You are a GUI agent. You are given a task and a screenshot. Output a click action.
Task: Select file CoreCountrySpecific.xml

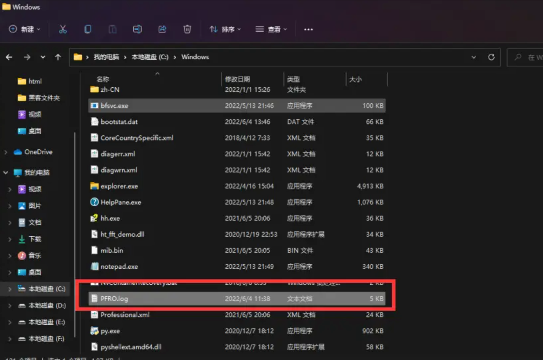click(x=237, y=138)
